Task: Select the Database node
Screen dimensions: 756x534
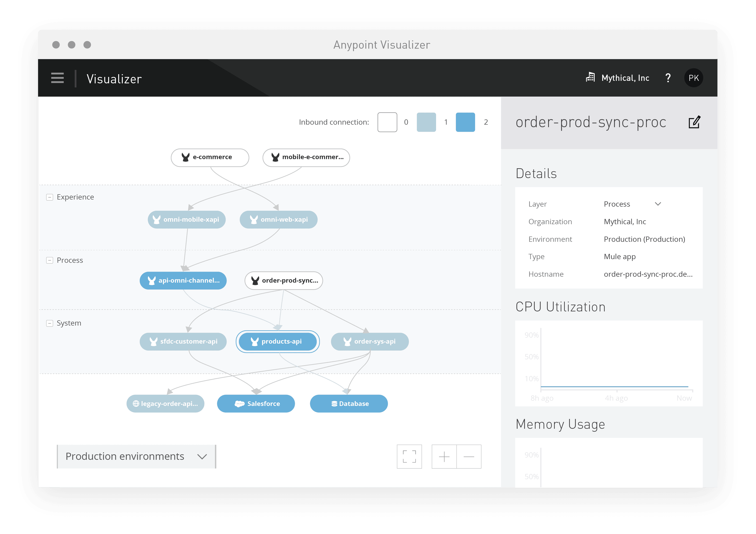Action: pyautogui.click(x=348, y=404)
